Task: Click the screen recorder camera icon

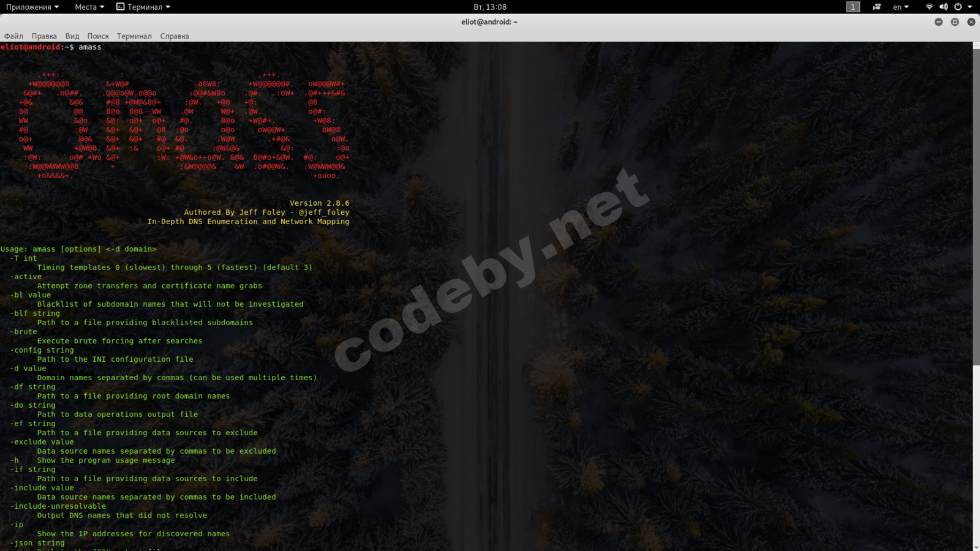Action: 876,7
